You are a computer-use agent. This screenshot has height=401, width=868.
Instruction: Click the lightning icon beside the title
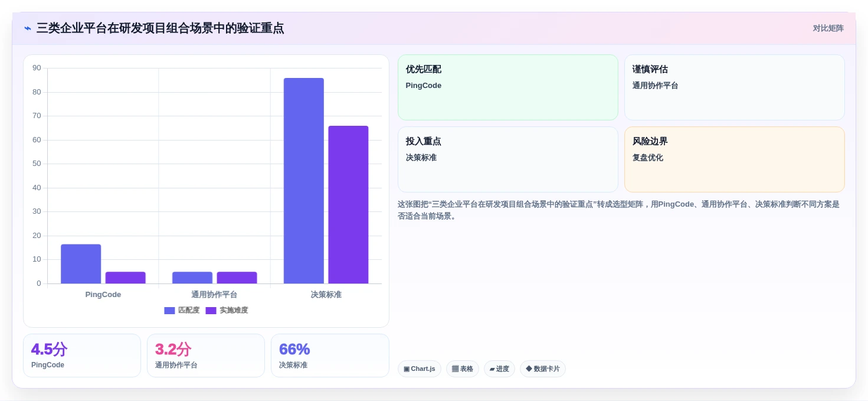[28, 28]
